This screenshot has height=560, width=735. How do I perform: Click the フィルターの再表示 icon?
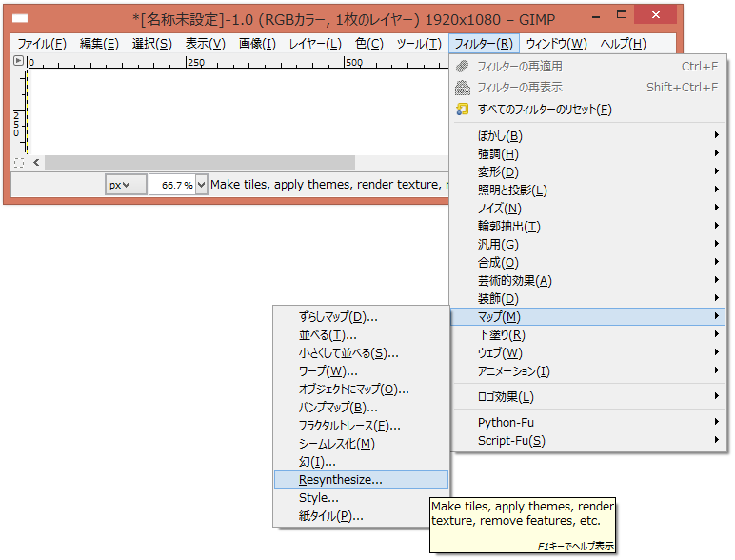[462, 88]
